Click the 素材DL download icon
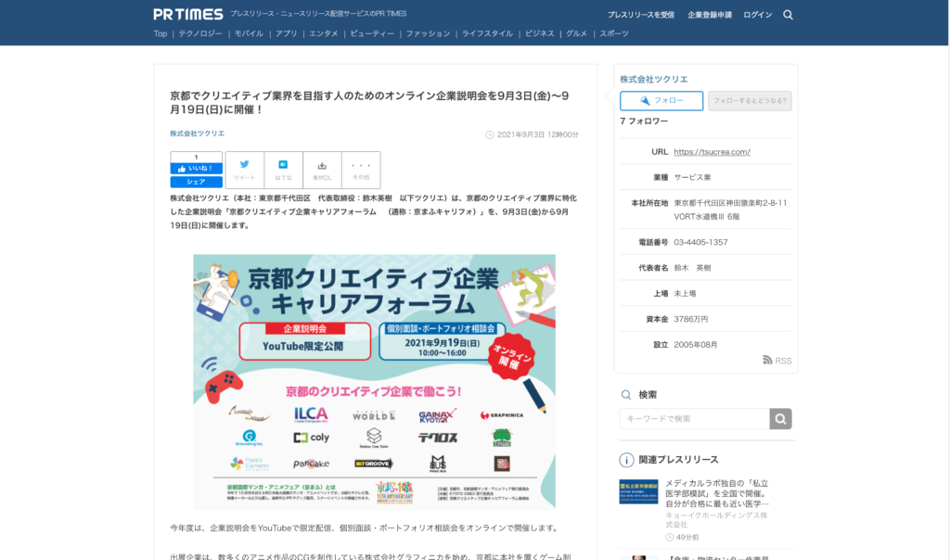This screenshot has width=950, height=560. click(322, 170)
